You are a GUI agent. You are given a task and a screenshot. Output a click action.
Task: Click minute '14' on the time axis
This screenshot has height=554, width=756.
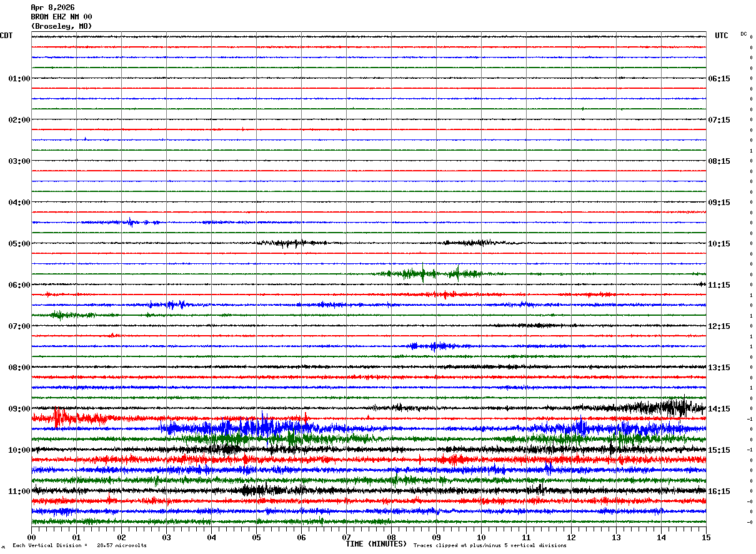[x=661, y=537]
